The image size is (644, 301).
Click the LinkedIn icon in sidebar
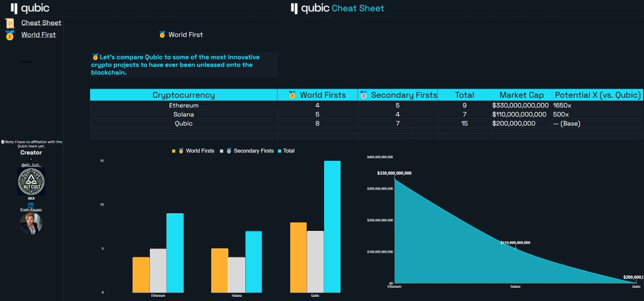pos(31,205)
